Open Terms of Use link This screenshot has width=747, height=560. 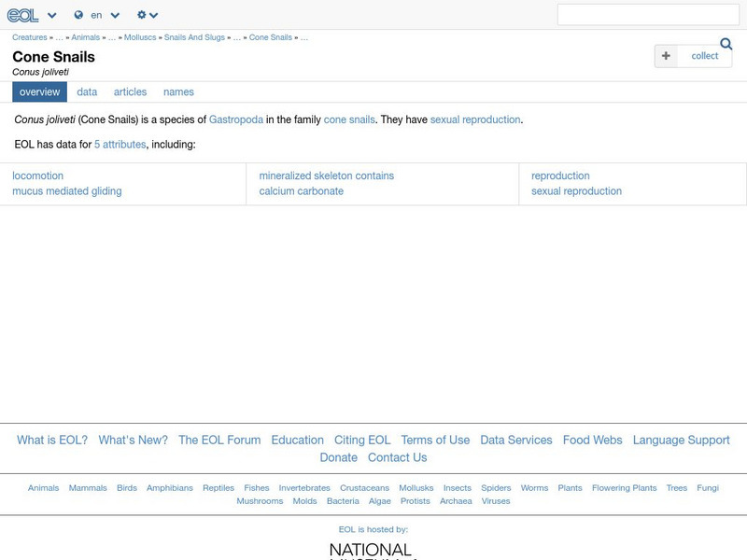tap(435, 440)
